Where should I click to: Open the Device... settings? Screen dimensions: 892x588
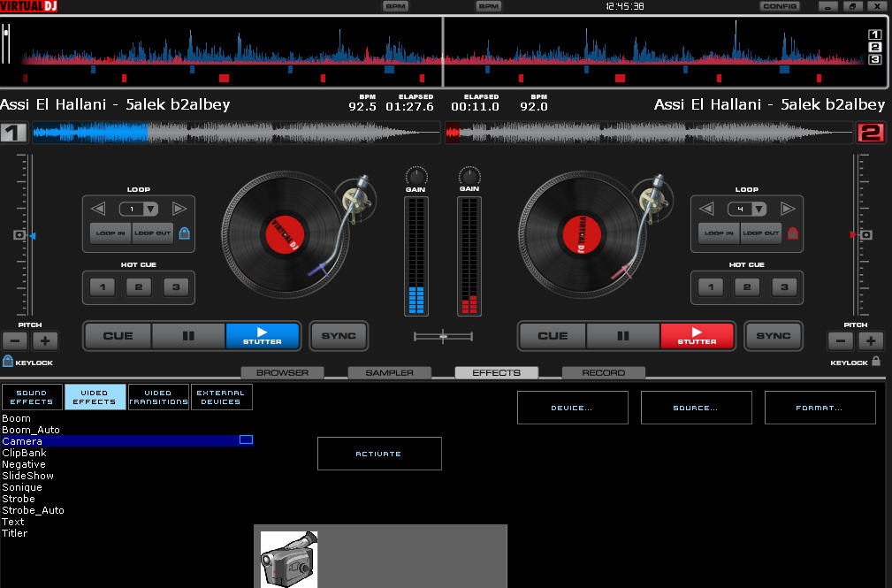[x=572, y=408]
